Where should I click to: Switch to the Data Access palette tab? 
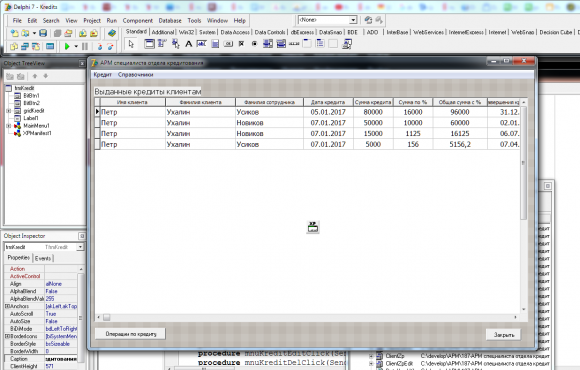coord(235,33)
